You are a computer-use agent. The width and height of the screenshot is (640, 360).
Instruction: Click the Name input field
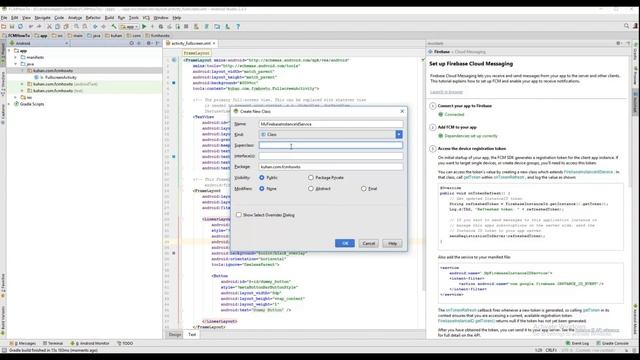tap(331, 124)
